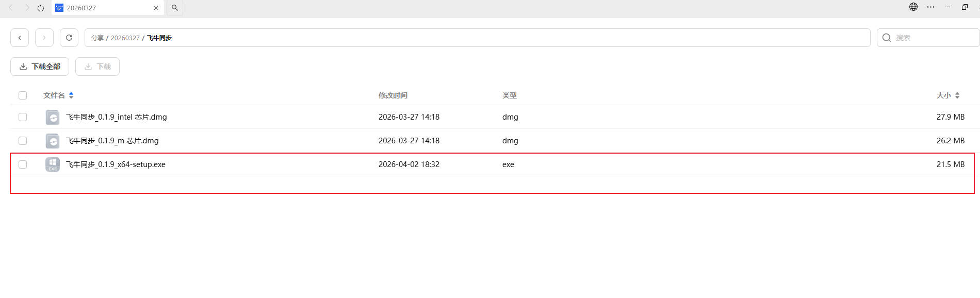The image size is (980, 298).
Task: Check the box for intel 芯片.dmg
Action: (23, 117)
